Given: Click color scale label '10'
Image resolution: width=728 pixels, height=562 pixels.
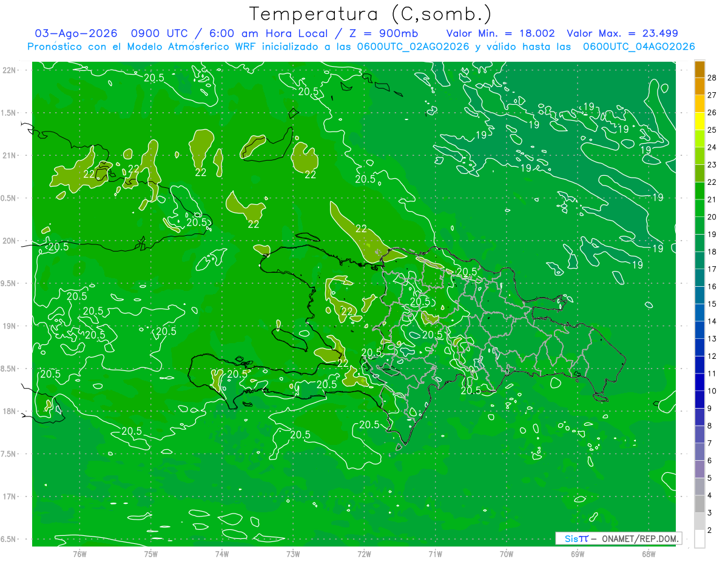Looking at the screenshot, I should pyautogui.click(x=712, y=391).
